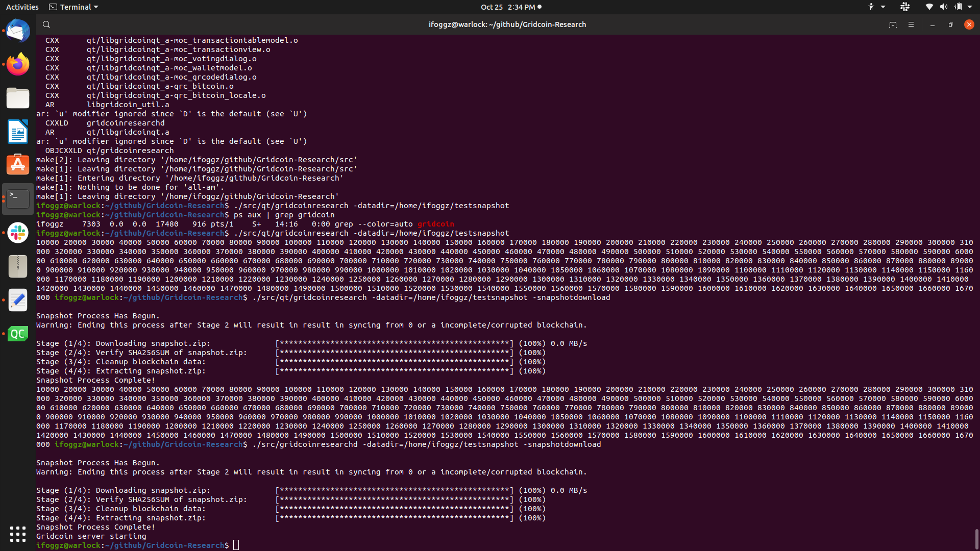Open Thunderbird from the dock
The image size is (980, 551).
pyautogui.click(x=18, y=31)
